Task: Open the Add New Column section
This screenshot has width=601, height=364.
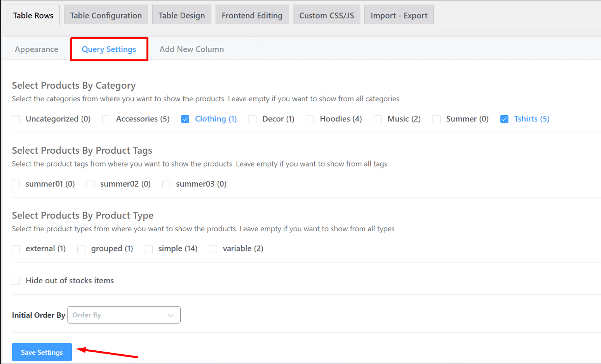Action: (191, 49)
